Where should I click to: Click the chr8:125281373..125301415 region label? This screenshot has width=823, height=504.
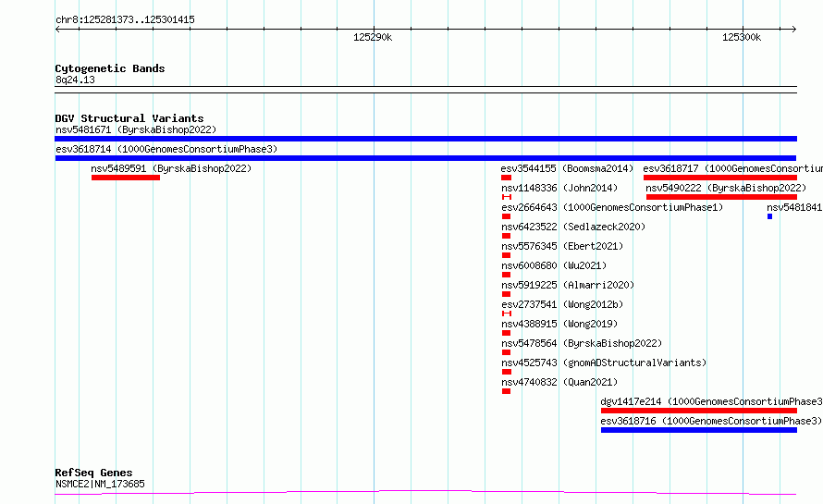point(125,20)
